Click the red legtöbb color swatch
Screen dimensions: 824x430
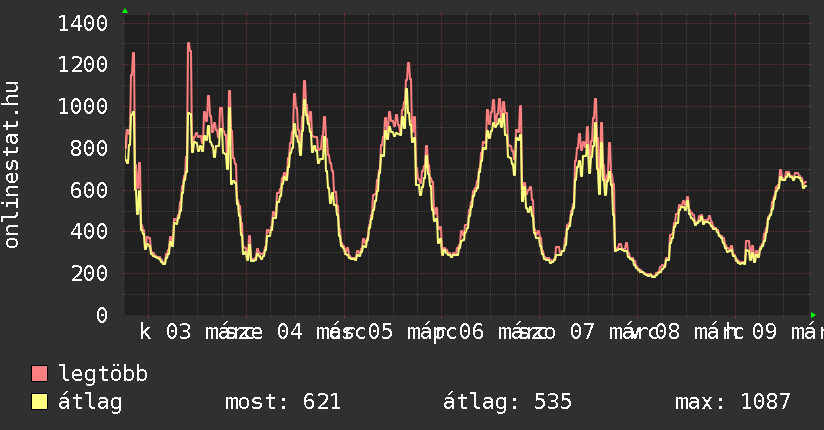pos(40,374)
